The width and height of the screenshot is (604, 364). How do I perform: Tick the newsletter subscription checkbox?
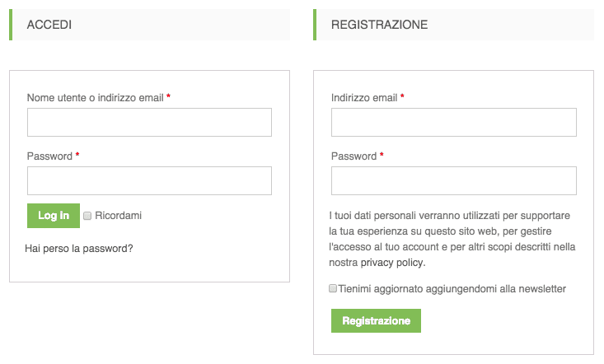pos(333,289)
